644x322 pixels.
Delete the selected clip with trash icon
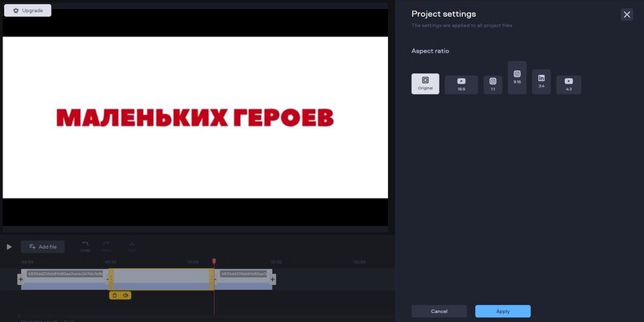pos(114,295)
